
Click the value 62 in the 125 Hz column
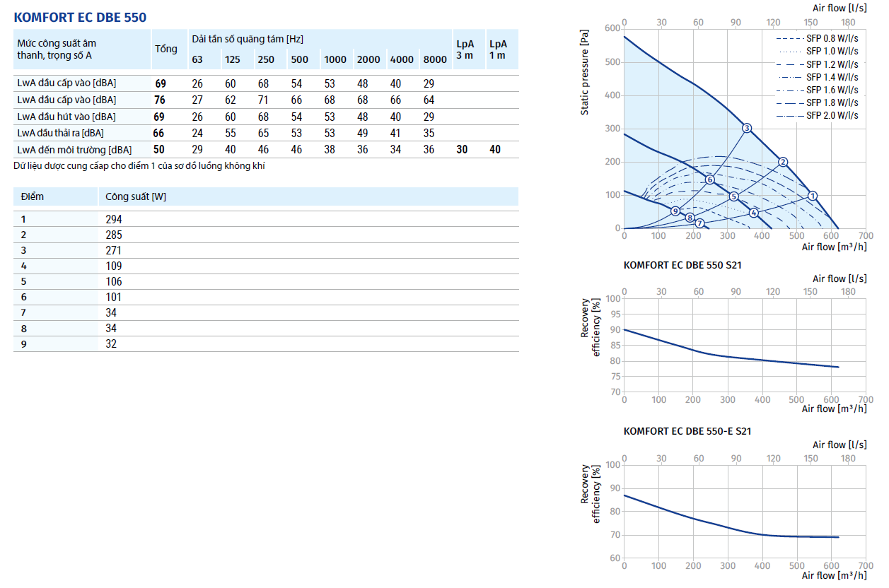pyautogui.click(x=231, y=100)
